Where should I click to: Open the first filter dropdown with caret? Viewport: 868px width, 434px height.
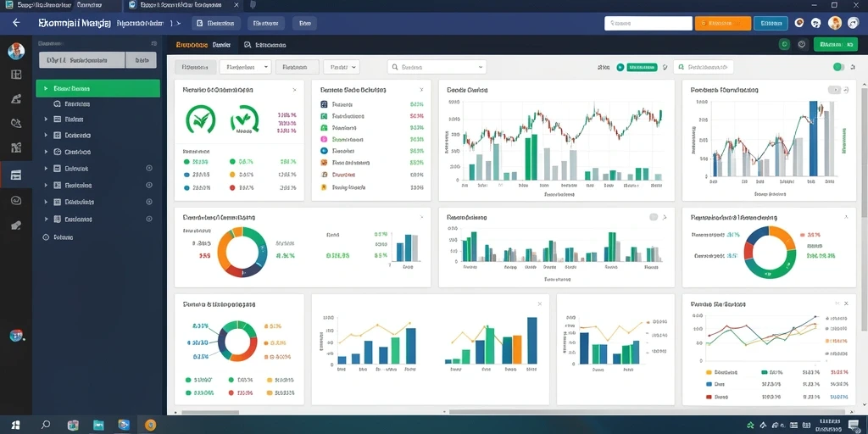tap(245, 67)
